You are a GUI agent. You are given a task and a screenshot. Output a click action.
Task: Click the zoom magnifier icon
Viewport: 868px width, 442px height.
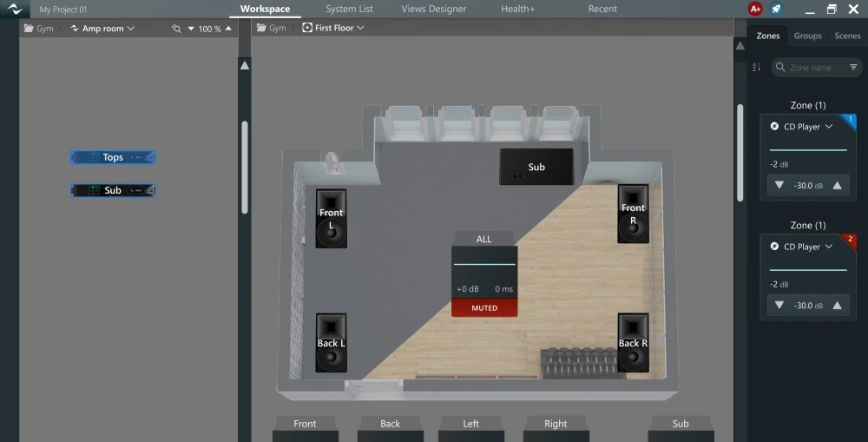tap(176, 29)
